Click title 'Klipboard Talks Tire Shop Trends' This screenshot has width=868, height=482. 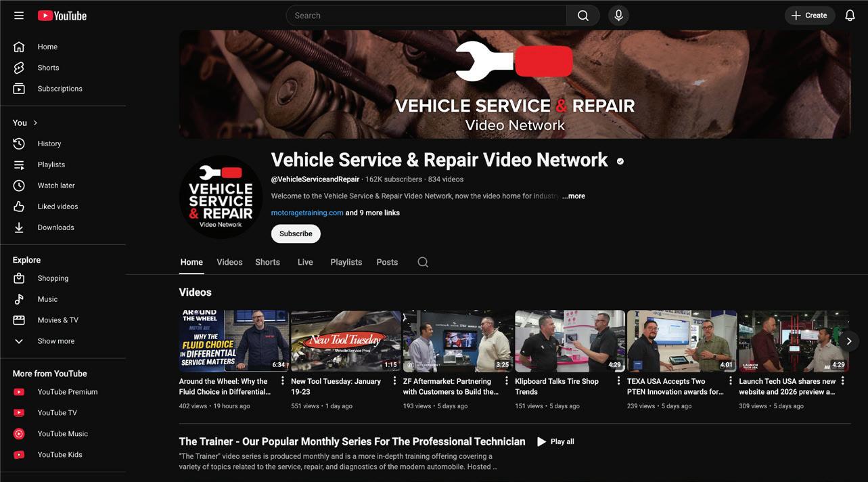[557, 387]
